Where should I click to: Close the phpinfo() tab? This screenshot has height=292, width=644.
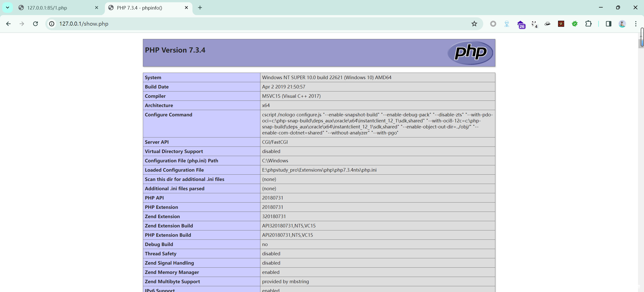tap(186, 8)
